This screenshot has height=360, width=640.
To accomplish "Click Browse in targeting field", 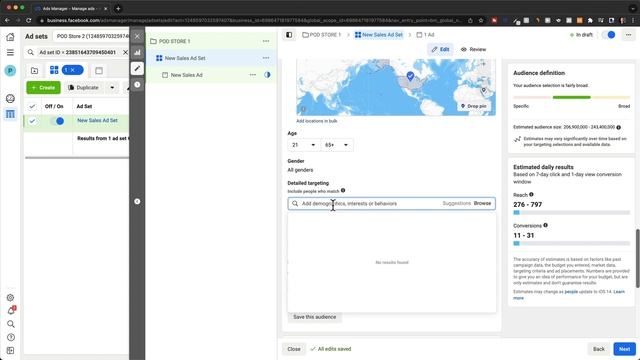I will [x=482, y=203].
